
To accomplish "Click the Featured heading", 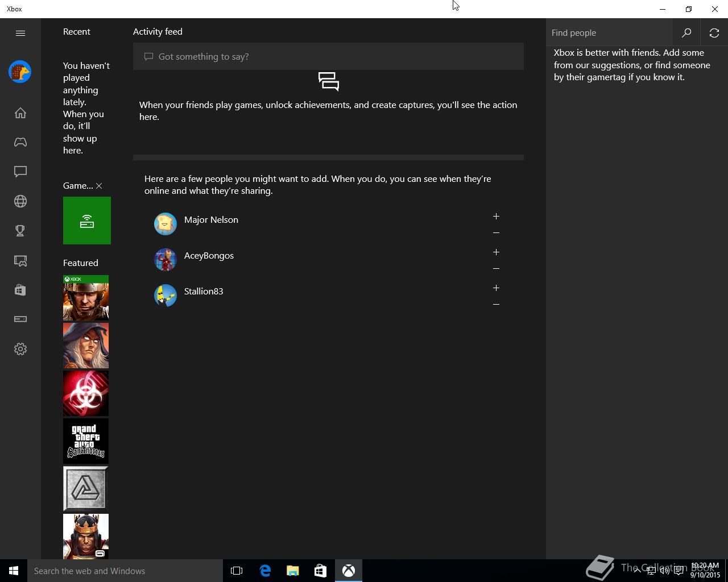I will (81, 263).
